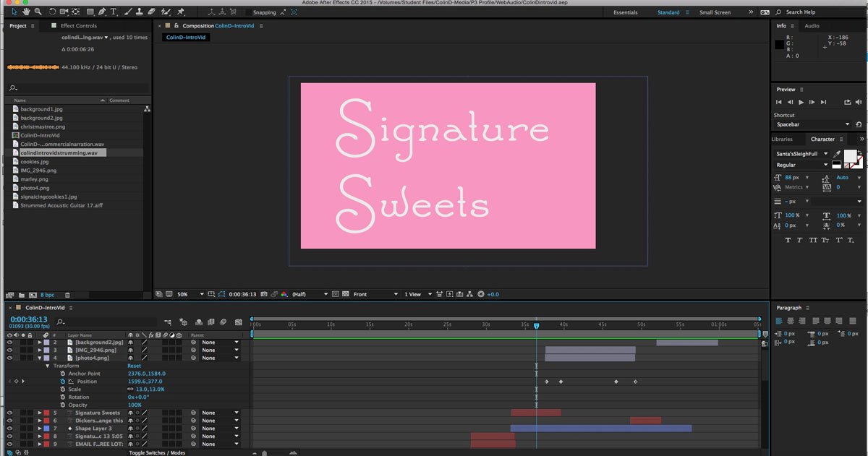Open the Parent dropdown for photo4.png
868x456 pixels.
[x=220, y=358]
